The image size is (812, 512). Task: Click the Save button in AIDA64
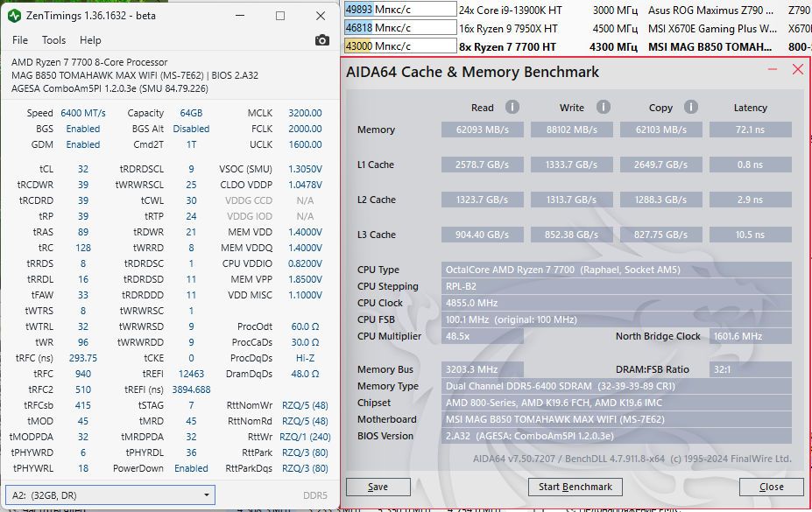point(378,487)
